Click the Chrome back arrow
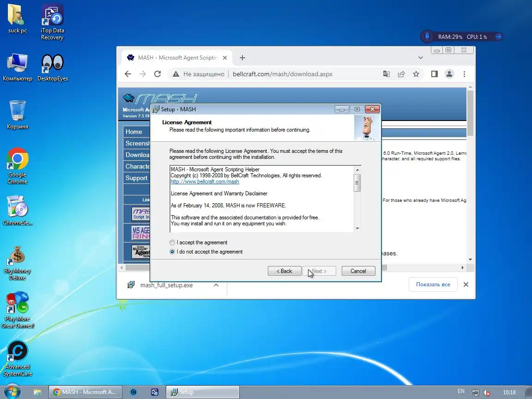The width and height of the screenshot is (532, 399). [x=128, y=74]
